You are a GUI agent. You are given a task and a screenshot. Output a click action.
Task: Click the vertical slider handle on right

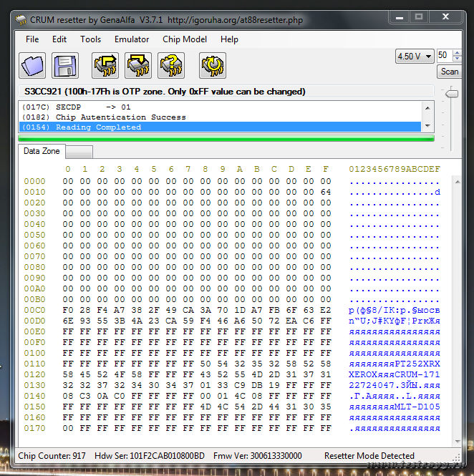pyautogui.click(x=451, y=93)
